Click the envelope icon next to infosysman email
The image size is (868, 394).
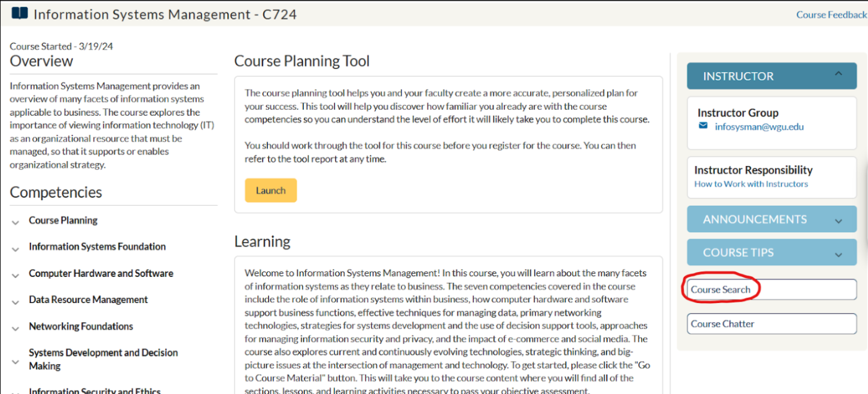click(x=703, y=126)
